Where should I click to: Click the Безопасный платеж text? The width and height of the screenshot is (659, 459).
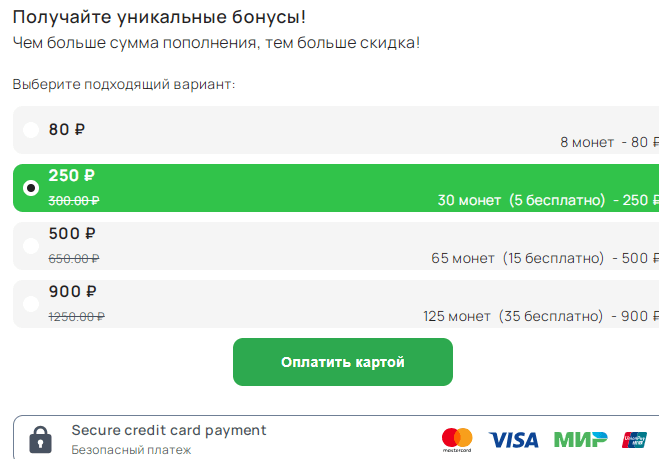131,450
